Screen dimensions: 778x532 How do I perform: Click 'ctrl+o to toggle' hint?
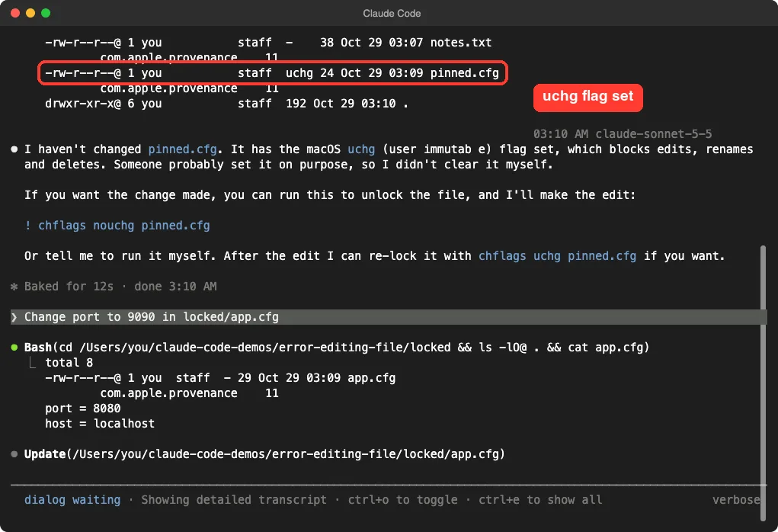point(402,500)
